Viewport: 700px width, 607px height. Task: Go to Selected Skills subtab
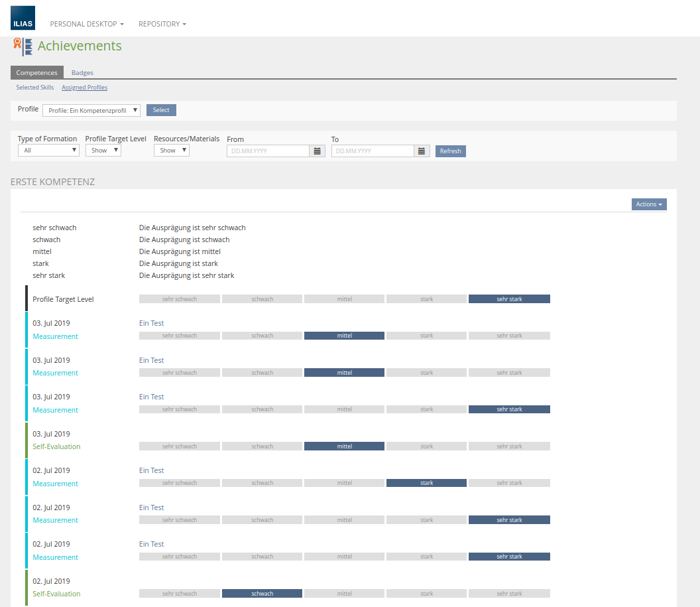tap(35, 88)
